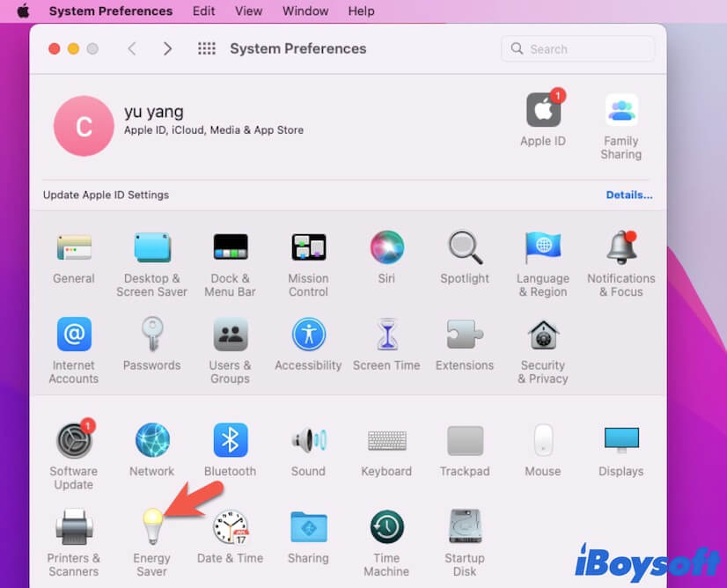Click the Details... link
Viewport: 727px width, 588px height.
629,195
